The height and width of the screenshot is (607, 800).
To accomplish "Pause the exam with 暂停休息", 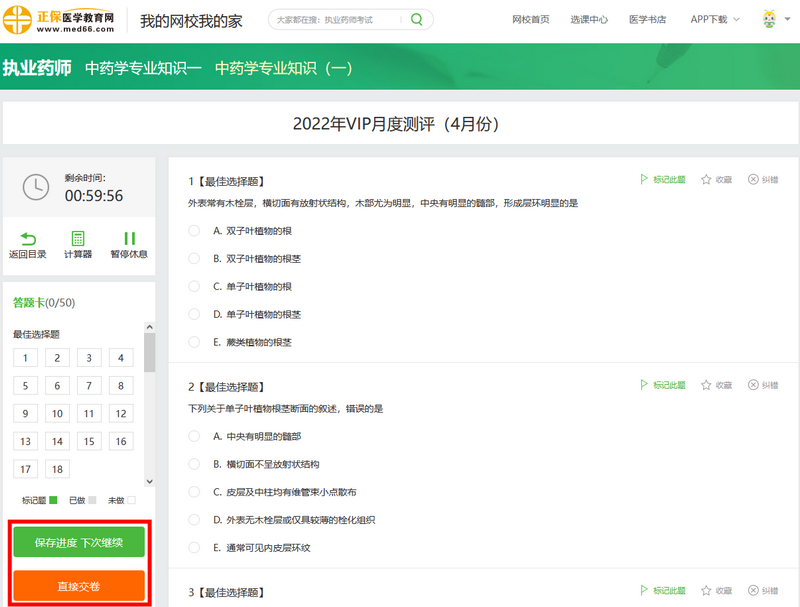I will pyautogui.click(x=129, y=239).
